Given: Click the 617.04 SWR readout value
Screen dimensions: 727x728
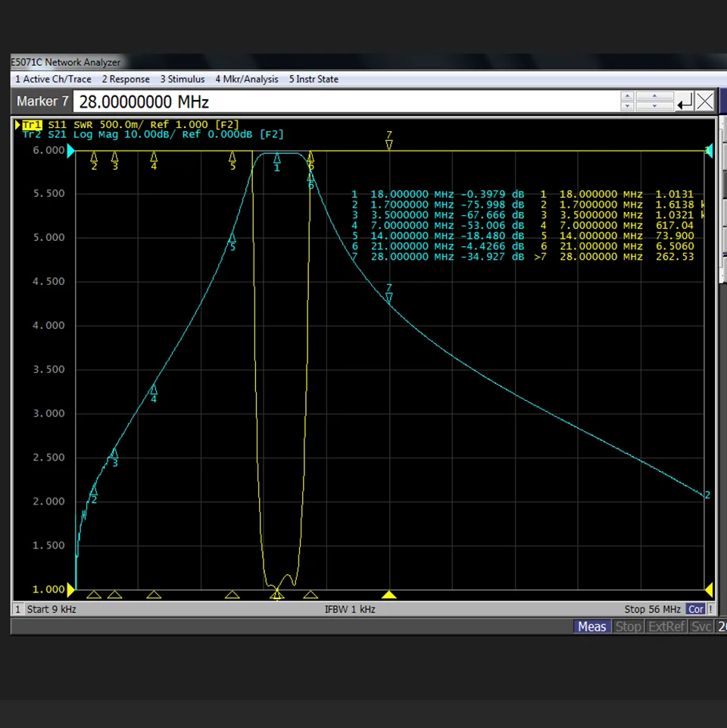Looking at the screenshot, I should [674, 226].
